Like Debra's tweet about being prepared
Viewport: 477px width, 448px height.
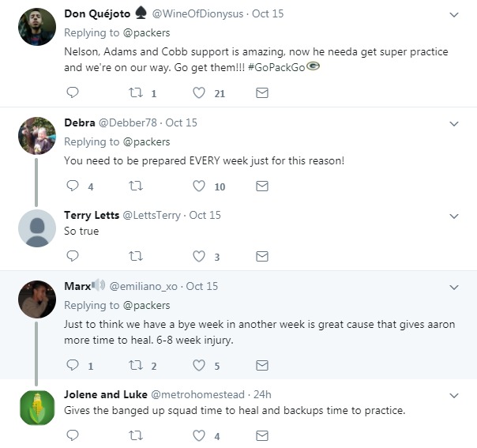(199, 186)
